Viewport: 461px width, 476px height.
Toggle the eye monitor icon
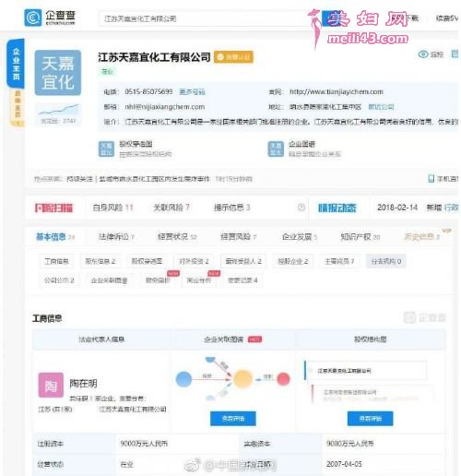pos(423,54)
